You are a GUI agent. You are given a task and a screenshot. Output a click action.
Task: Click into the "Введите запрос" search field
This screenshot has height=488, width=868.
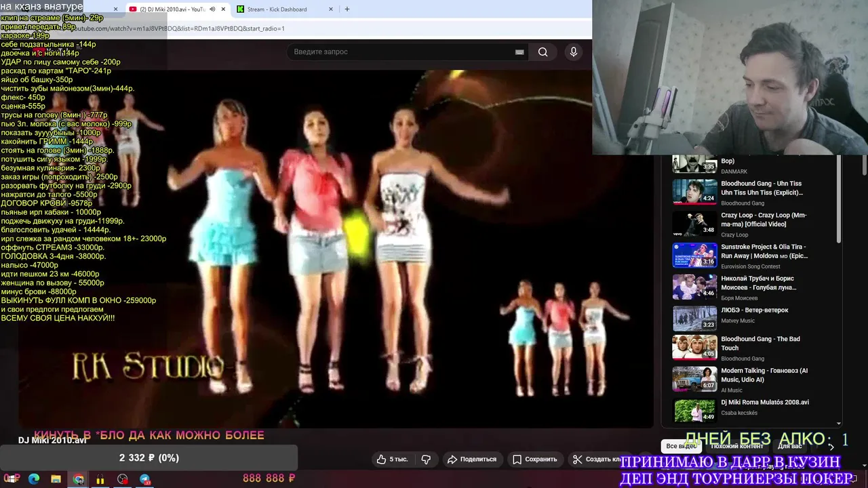pyautogui.click(x=407, y=52)
